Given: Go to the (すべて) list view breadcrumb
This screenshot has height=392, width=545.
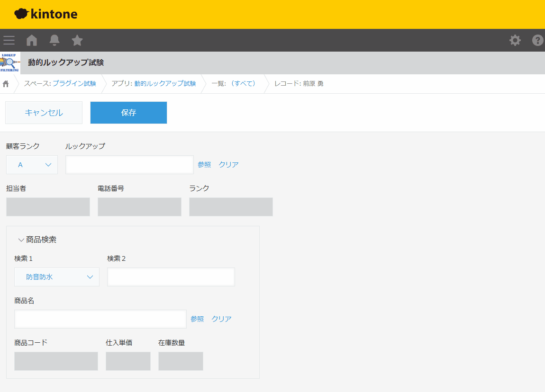Looking at the screenshot, I should tap(243, 83).
